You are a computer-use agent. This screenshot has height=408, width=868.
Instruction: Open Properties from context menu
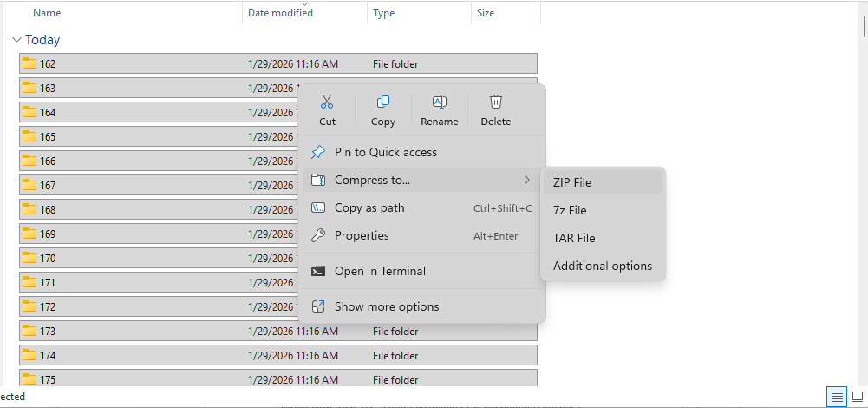pyautogui.click(x=421, y=235)
